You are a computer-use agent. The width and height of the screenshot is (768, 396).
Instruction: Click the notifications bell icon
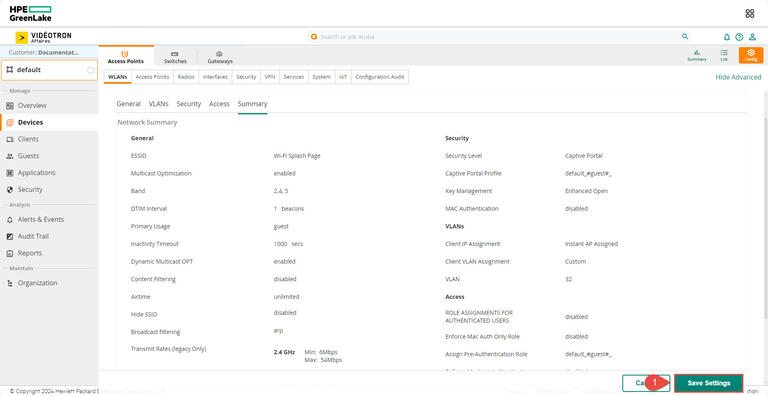pos(727,37)
